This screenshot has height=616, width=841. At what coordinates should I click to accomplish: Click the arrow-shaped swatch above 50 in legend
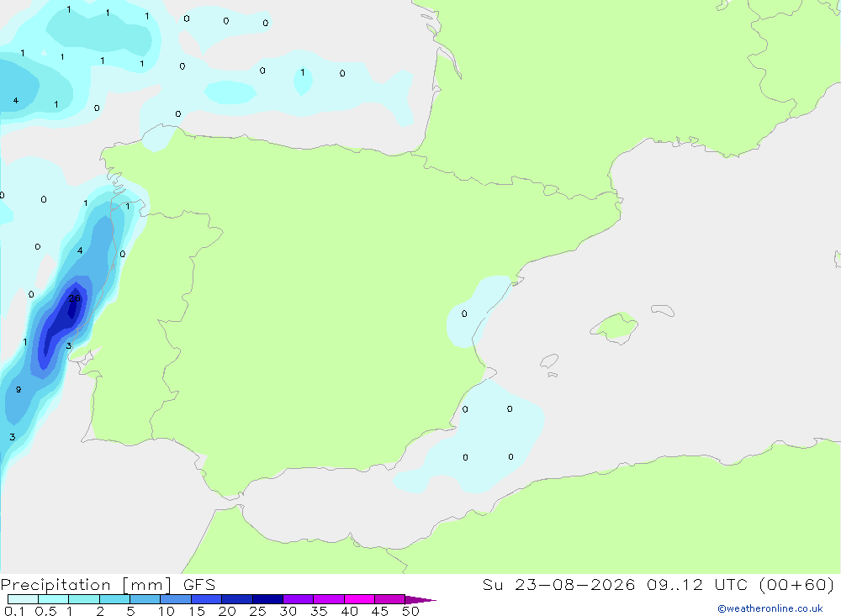click(x=420, y=599)
